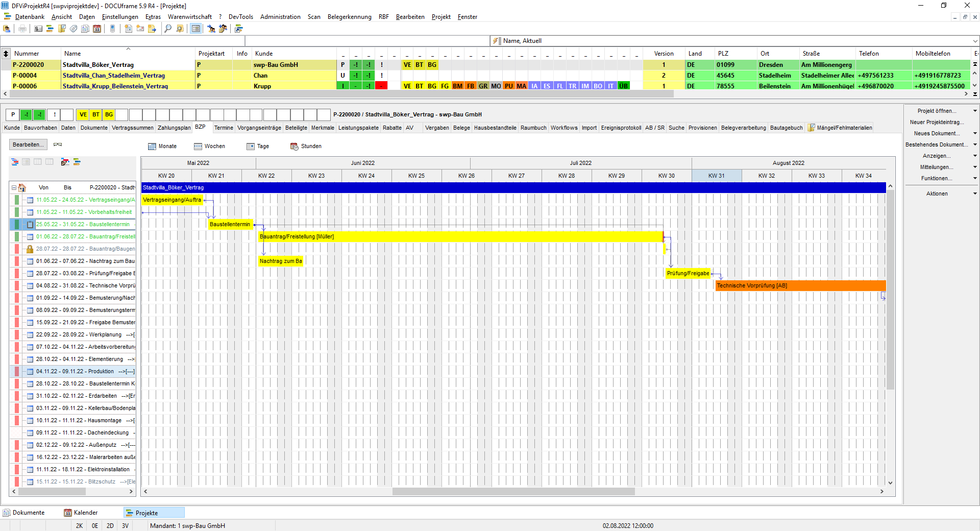The width and height of the screenshot is (980, 531).
Task: Switch to the Zahlungsplan tab
Action: pos(174,128)
